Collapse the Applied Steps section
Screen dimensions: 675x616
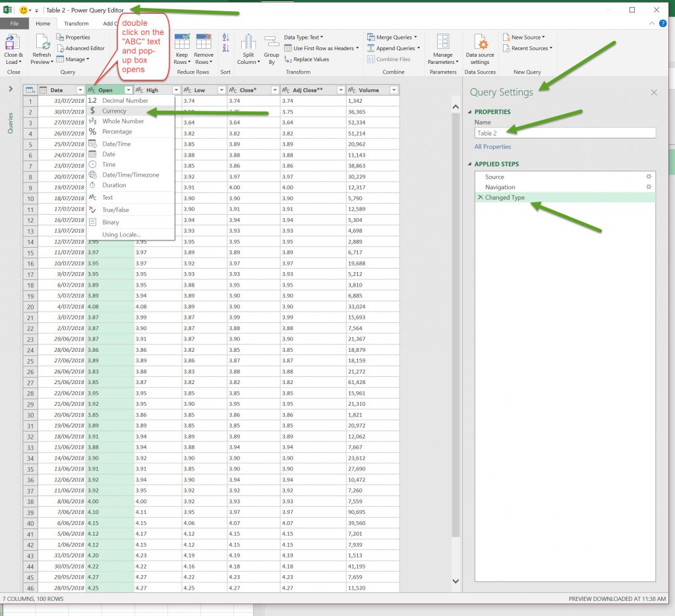point(469,164)
